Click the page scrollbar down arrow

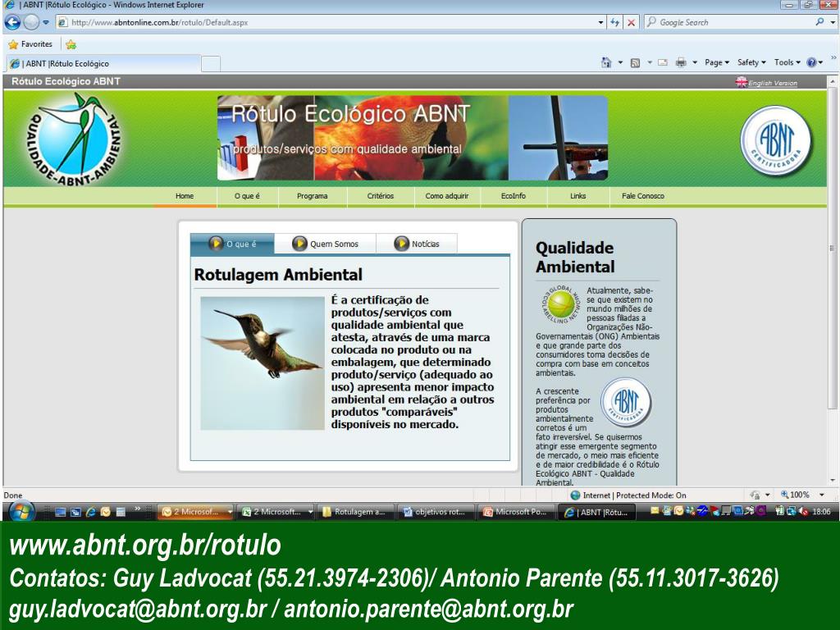click(833, 481)
